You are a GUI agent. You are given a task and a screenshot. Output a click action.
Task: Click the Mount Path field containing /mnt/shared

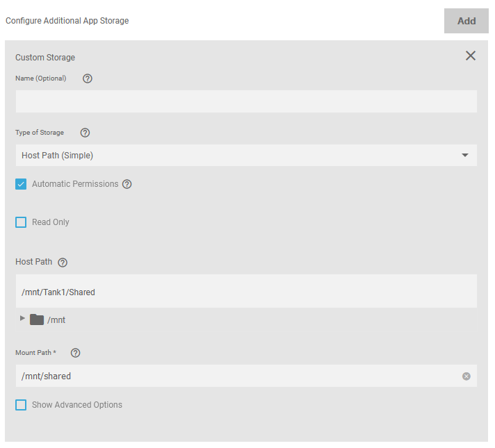coord(236,376)
